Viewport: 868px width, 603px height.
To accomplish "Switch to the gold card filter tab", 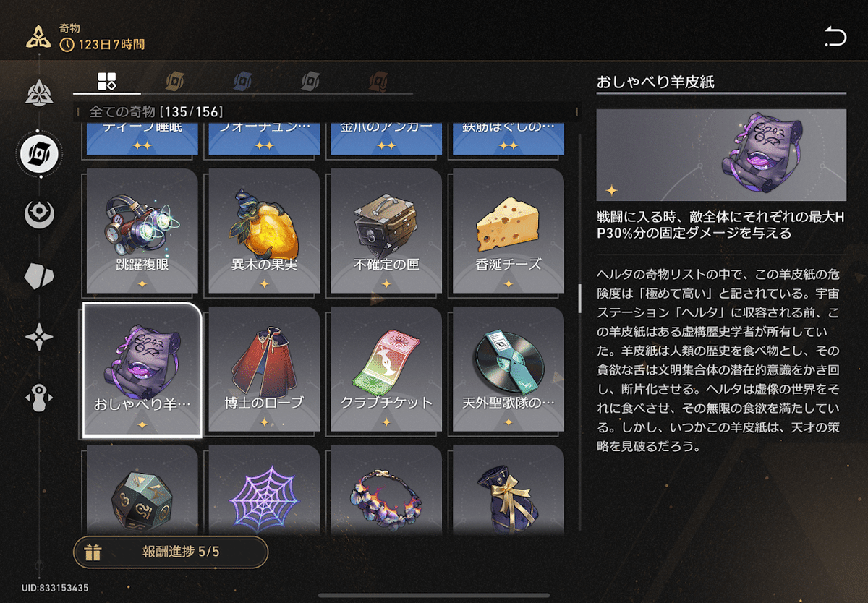I will [175, 80].
